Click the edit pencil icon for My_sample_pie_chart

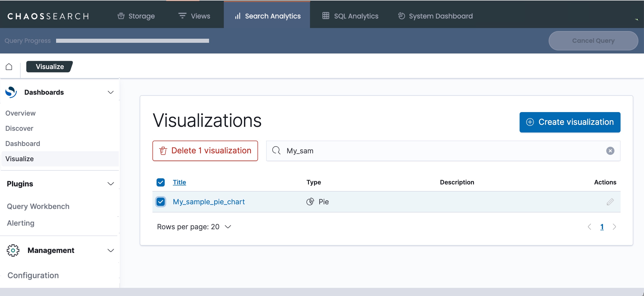(610, 202)
